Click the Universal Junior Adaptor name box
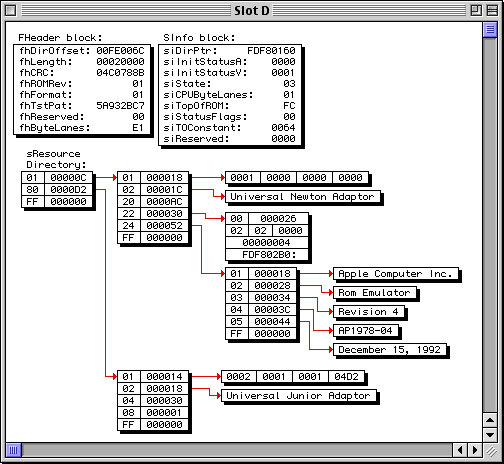The image size is (504, 464). [x=299, y=396]
